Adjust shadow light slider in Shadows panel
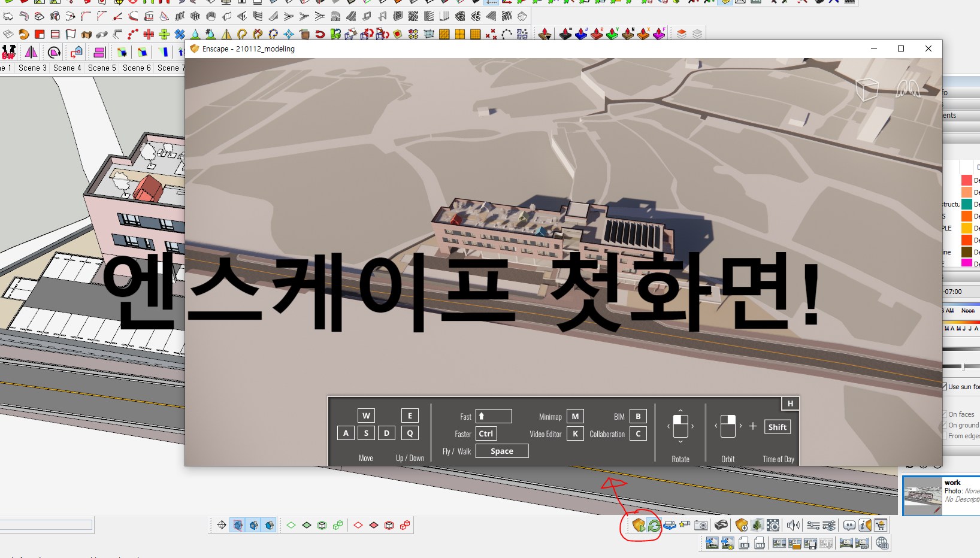The image size is (980, 558). pyautogui.click(x=963, y=366)
